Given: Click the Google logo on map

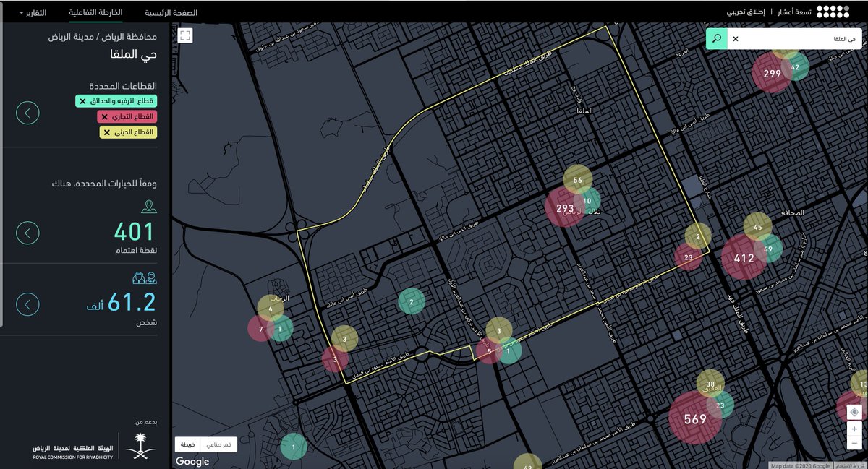Looking at the screenshot, I should tap(192, 461).
